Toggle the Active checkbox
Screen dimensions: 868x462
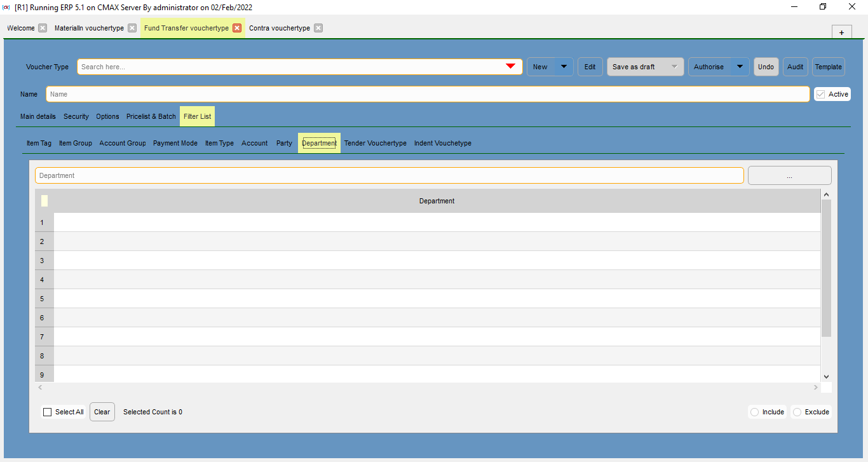pyautogui.click(x=821, y=94)
